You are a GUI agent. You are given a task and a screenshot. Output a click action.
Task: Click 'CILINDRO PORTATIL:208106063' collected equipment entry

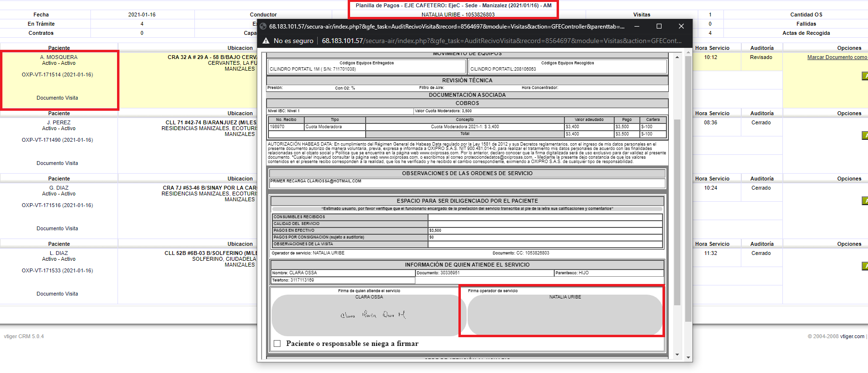503,69
